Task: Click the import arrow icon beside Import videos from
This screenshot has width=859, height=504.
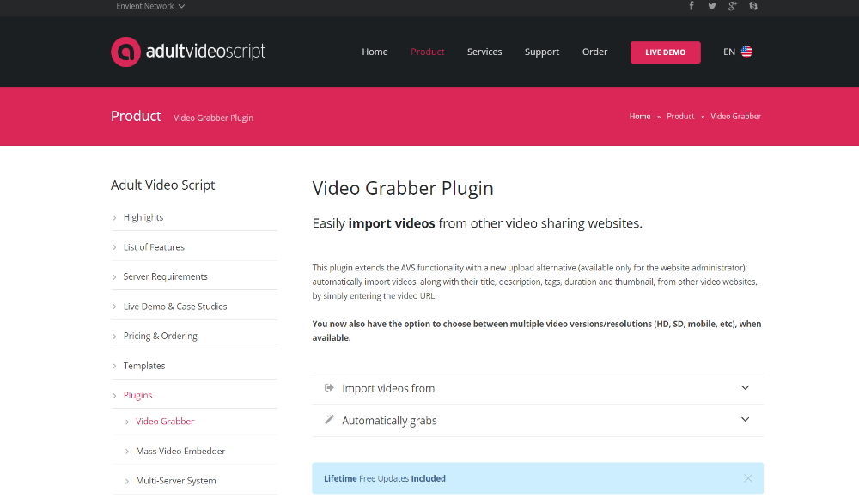Action: [x=329, y=388]
